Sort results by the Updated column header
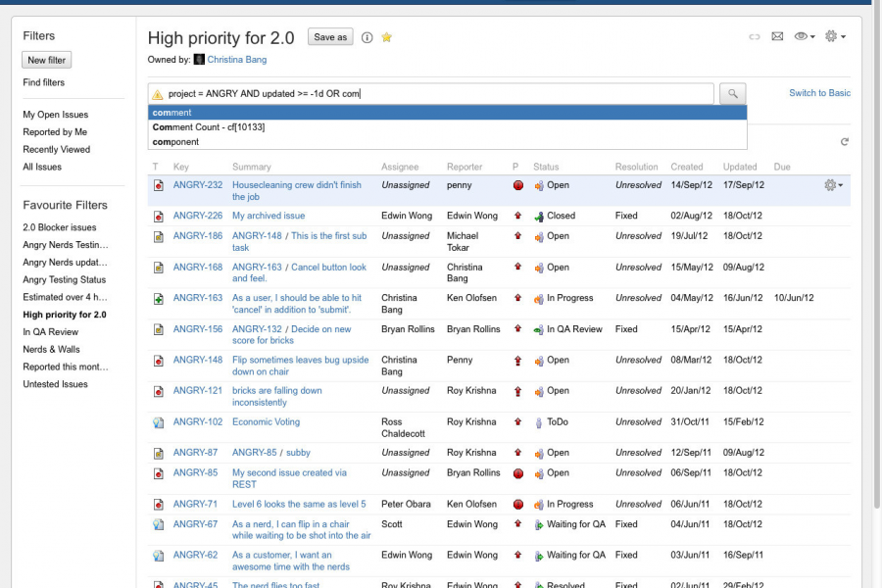The height and width of the screenshot is (588, 882). 740,167
